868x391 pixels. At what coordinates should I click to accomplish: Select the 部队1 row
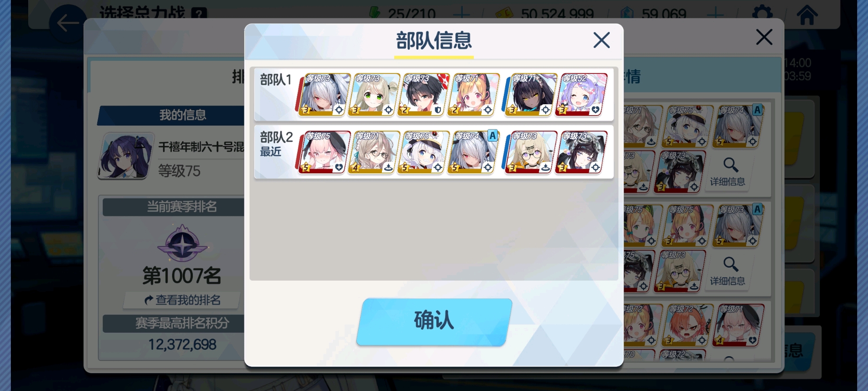pos(434,94)
